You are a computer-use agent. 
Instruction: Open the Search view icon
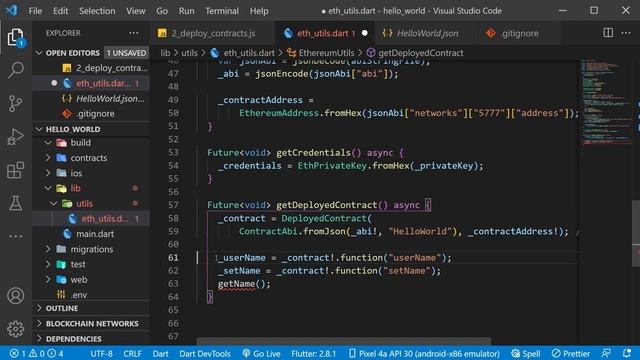pos(16,70)
